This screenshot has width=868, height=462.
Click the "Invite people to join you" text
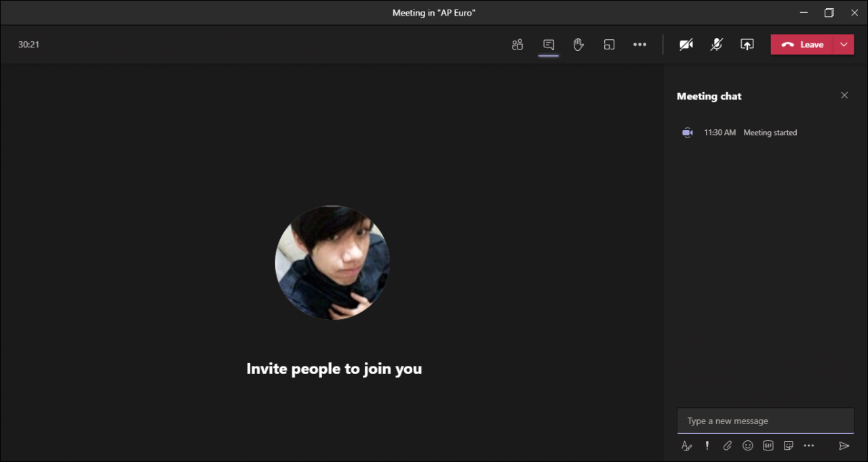[x=334, y=369]
